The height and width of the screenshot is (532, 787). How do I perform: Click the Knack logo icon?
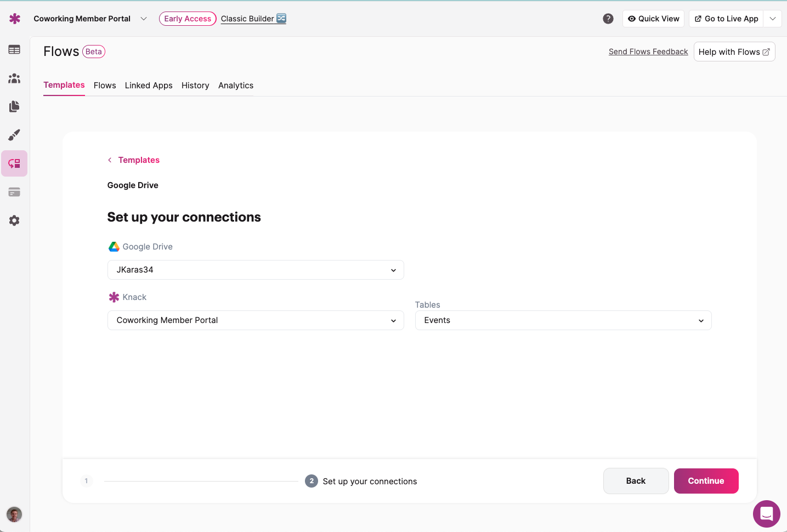15,19
